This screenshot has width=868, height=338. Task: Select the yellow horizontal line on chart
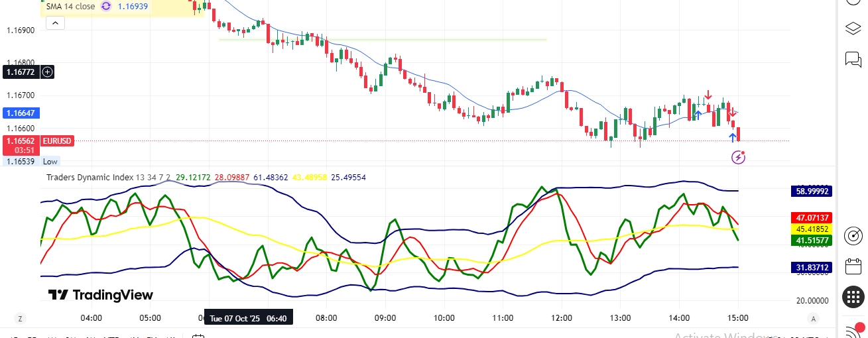[x=383, y=40]
